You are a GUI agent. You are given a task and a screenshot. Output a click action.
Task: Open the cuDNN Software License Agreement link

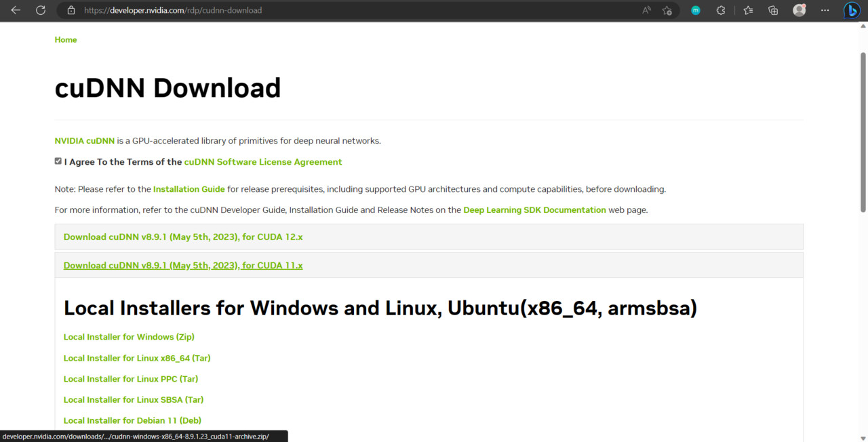pos(263,162)
